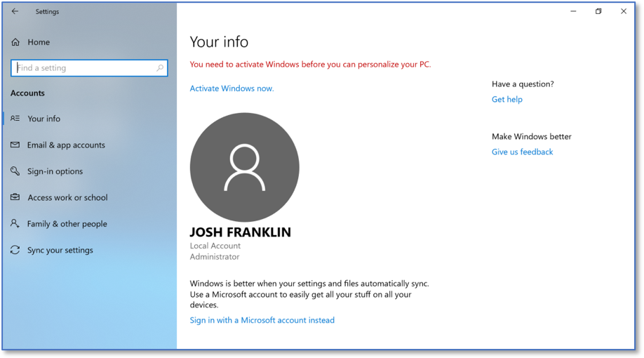This screenshot has width=644, height=358.
Task: Focus the Find a setting box
Action: tap(89, 68)
